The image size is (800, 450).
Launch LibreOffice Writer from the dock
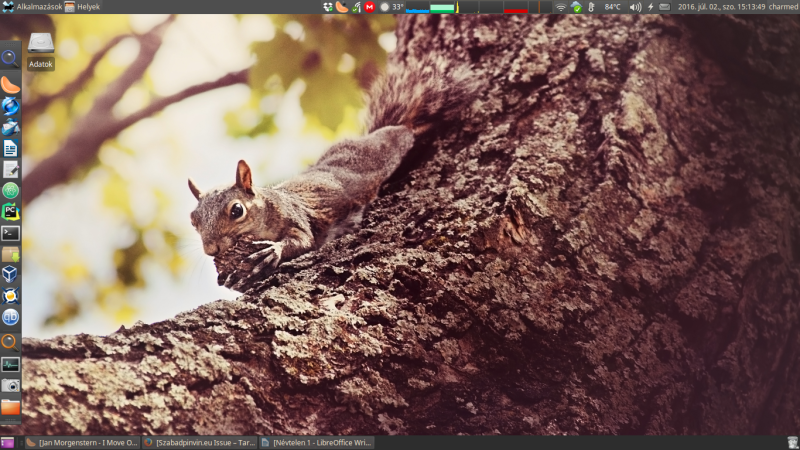(x=10, y=148)
